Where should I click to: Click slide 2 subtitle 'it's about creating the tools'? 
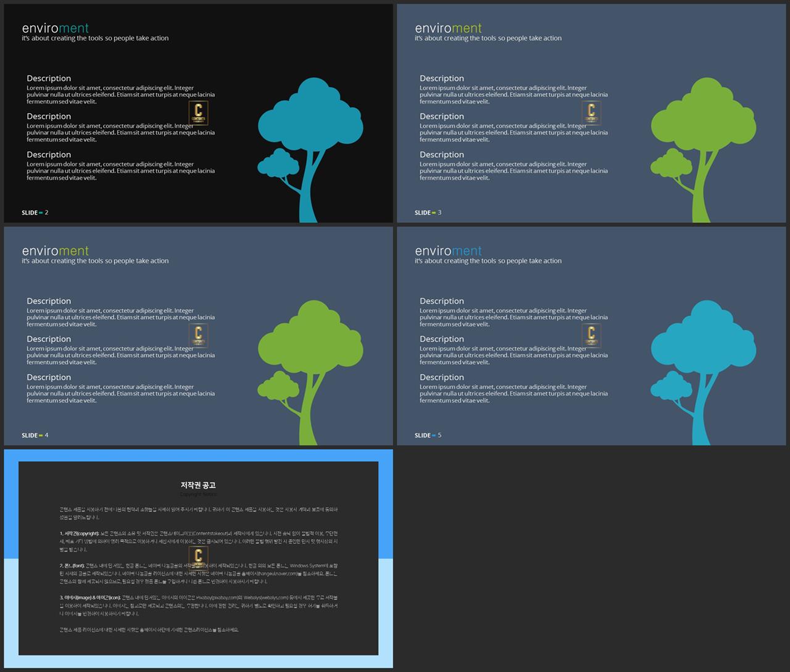tap(95, 38)
